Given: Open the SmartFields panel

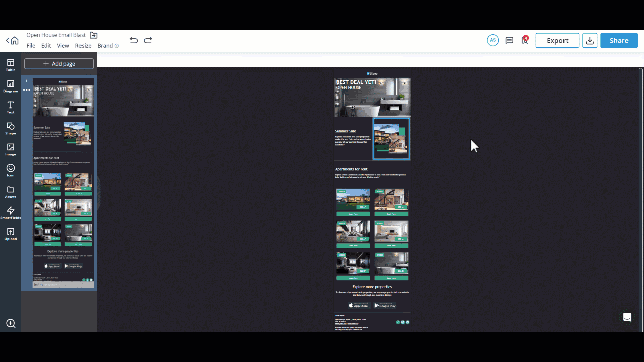Looking at the screenshot, I should (x=11, y=213).
